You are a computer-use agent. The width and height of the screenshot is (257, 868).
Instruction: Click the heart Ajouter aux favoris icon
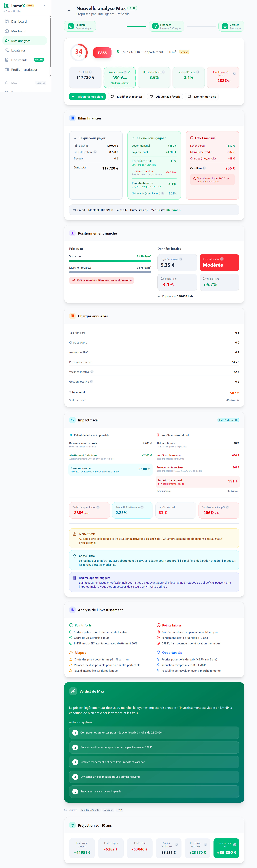coord(151,97)
